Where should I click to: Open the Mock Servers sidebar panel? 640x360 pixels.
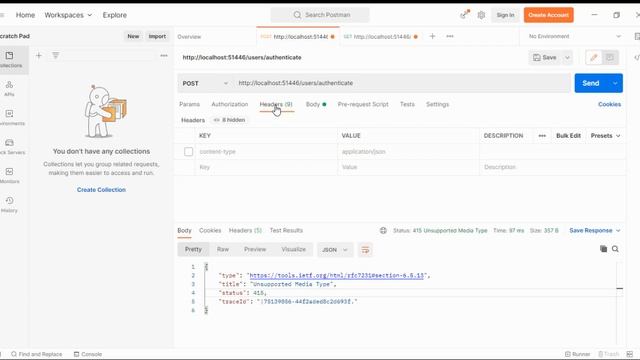click(11, 147)
